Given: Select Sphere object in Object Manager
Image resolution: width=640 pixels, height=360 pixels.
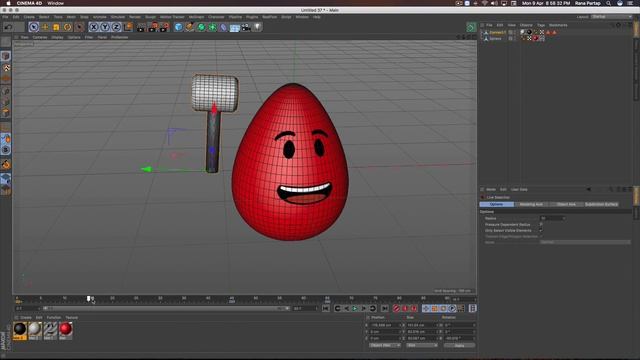Looking at the screenshot, I should coord(495,38).
